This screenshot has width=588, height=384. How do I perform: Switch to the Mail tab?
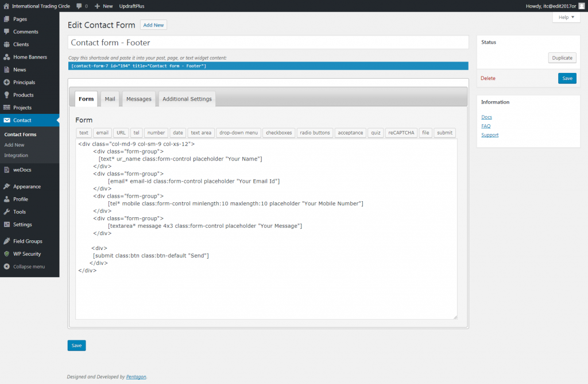coord(110,99)
